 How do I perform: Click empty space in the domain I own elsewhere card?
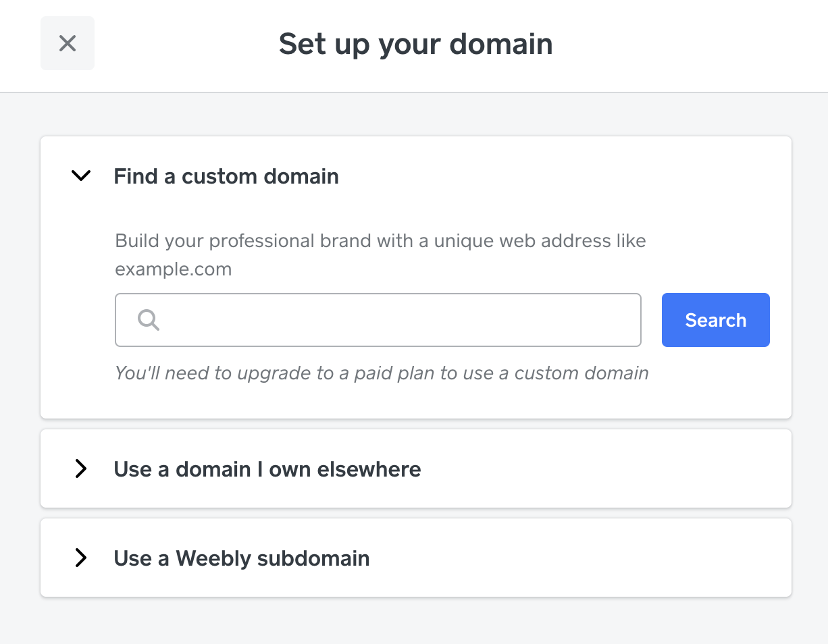[x=608, y=469]
